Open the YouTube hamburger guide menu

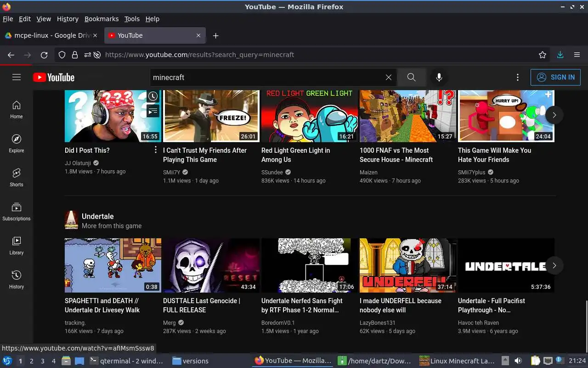point(17,77)
